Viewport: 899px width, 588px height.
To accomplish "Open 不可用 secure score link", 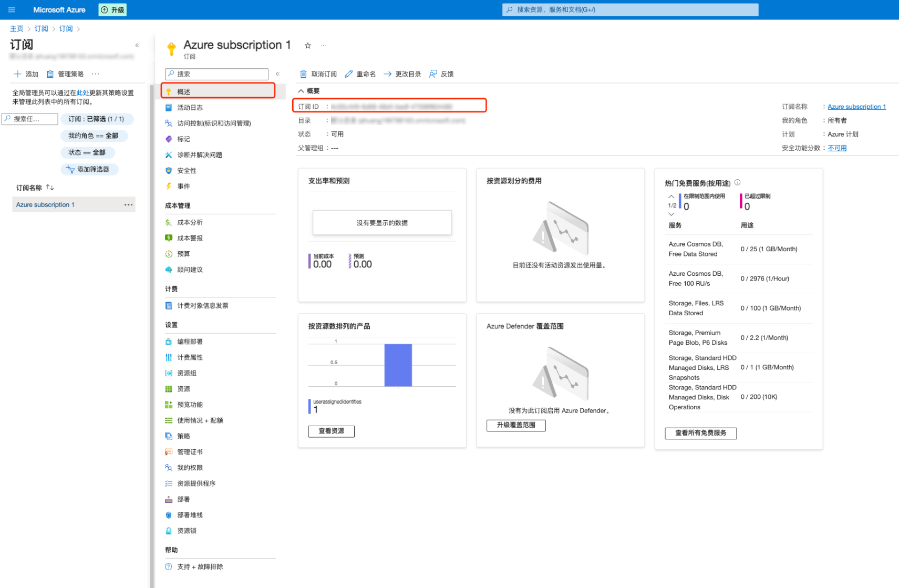I will (837, 148).
